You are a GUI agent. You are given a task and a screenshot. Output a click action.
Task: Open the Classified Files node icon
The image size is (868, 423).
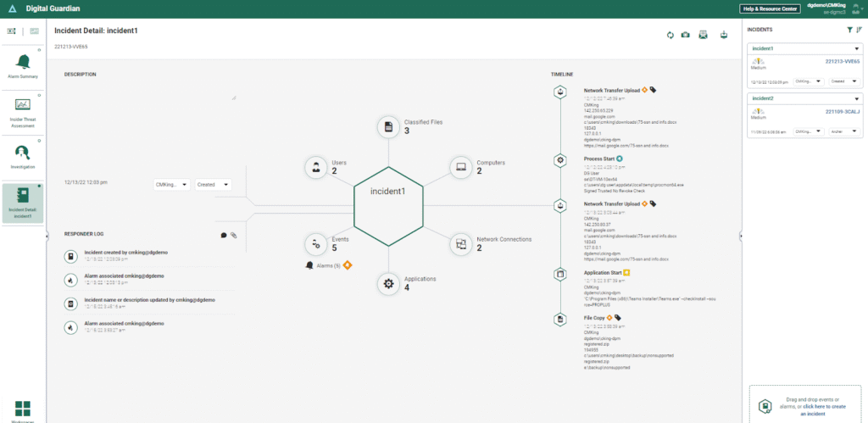pyautogui.click(x=388, y=127)
